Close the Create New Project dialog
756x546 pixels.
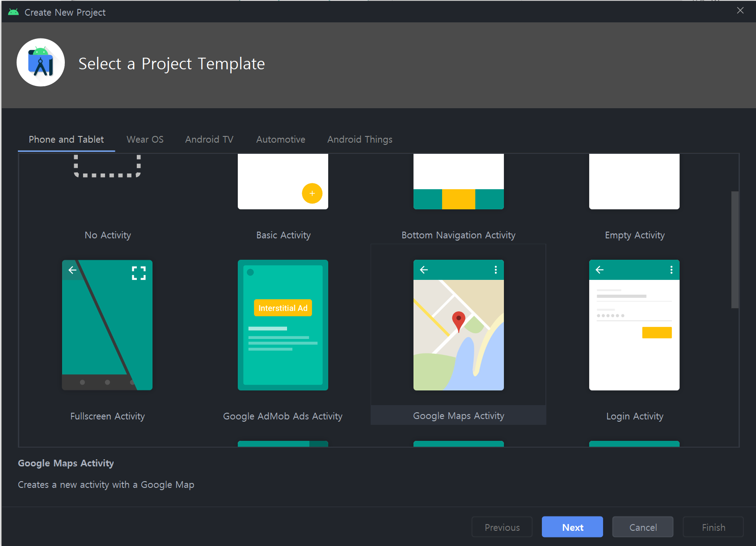tap(740, 10)
